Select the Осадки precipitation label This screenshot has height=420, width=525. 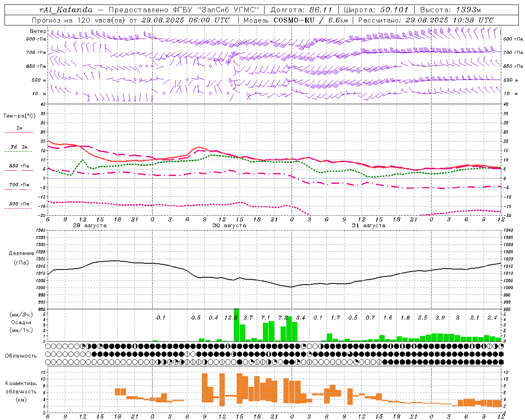[21, 322]
